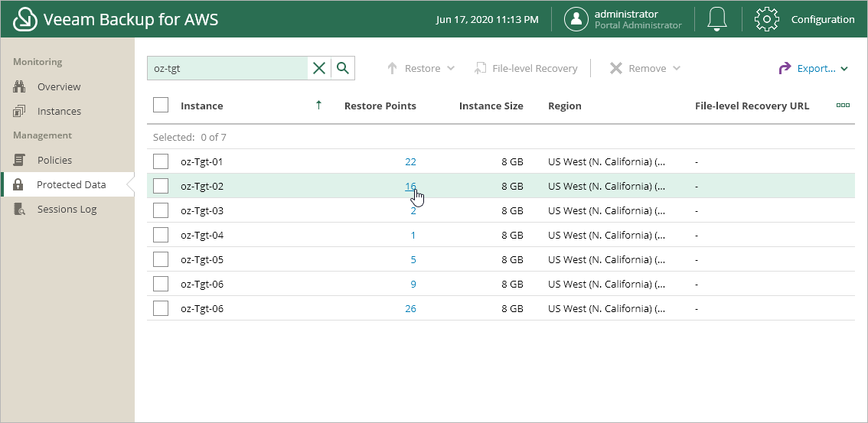Open the Policies menu item

point(54,160)
